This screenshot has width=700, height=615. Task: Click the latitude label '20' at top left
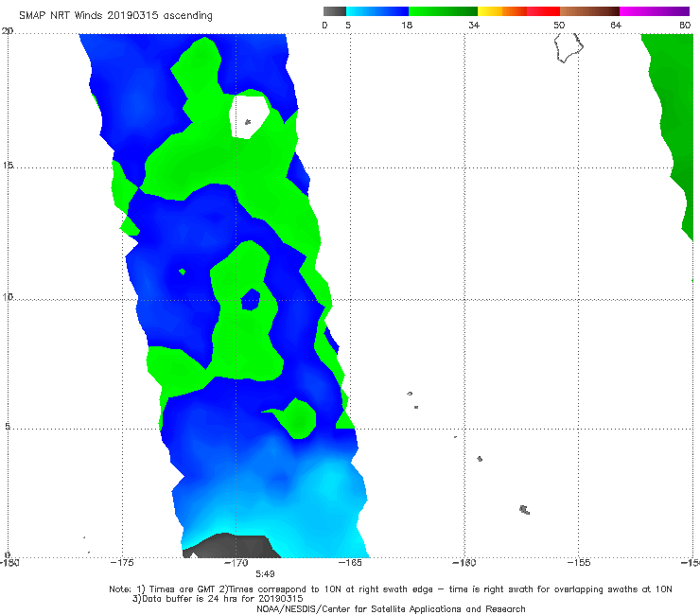(8, 31)
